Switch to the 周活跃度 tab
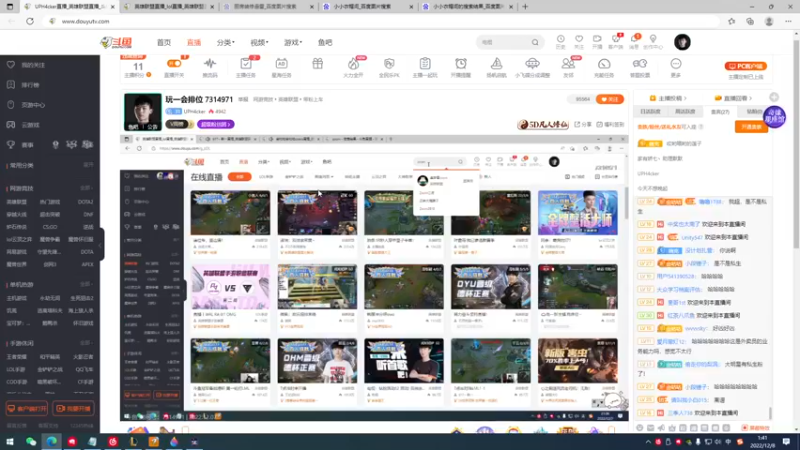 click(685, 112)
